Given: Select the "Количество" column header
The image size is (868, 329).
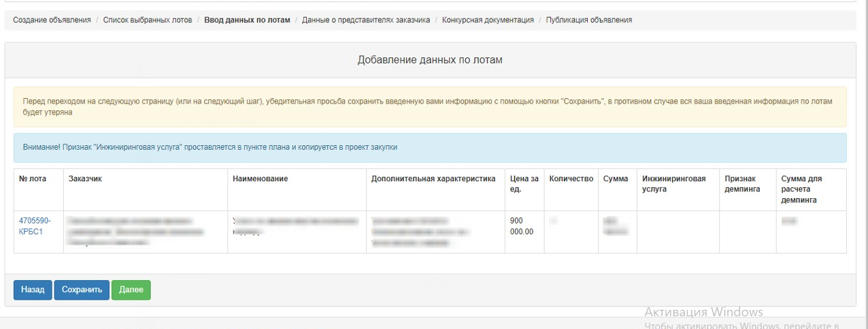Looking at the screenshot, I should click(571, 179).
